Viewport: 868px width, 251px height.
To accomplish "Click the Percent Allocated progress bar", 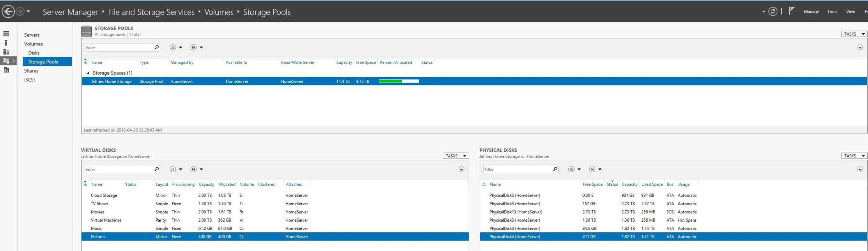I will coord(399,81).
